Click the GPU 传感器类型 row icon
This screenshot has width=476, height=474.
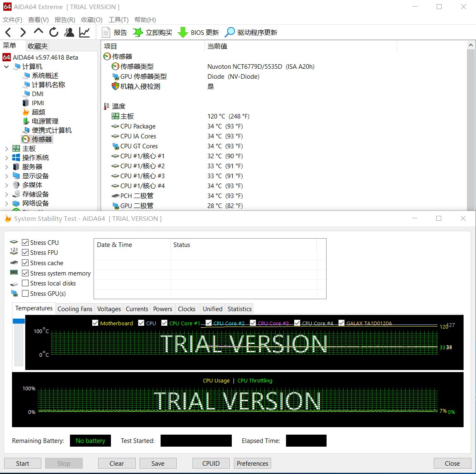point(115,76)
